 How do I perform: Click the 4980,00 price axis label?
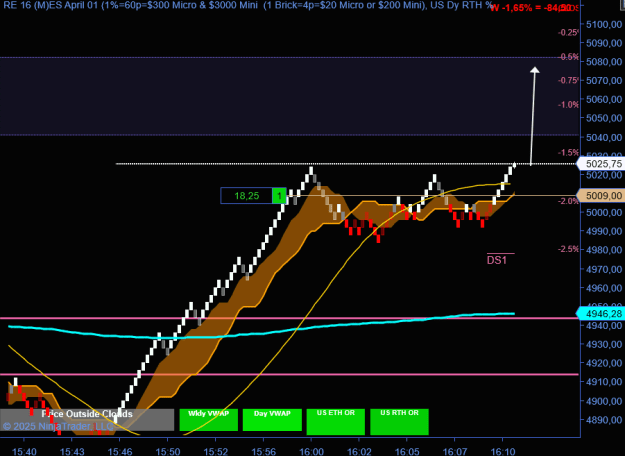pyautogui.click(x=604, y=250)
